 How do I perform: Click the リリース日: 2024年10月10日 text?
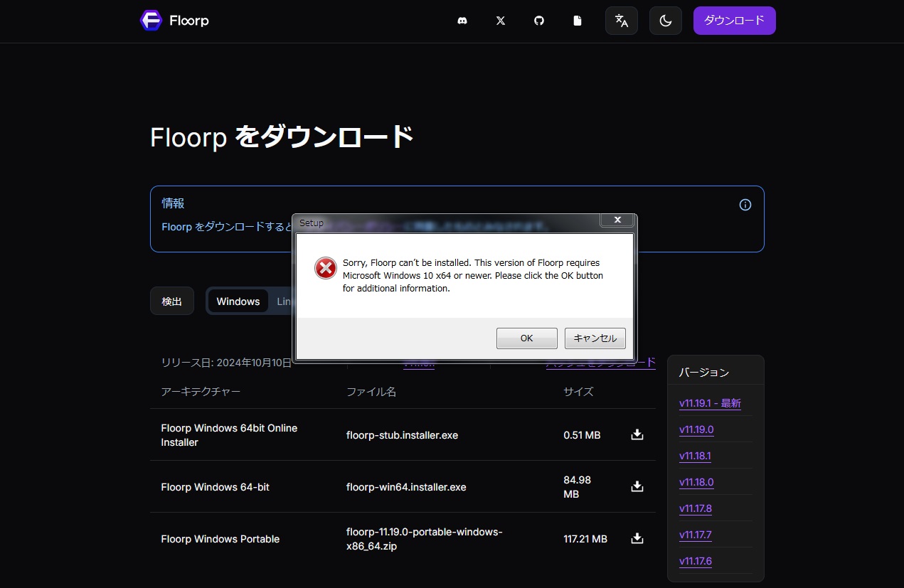[x=226, y=363]
